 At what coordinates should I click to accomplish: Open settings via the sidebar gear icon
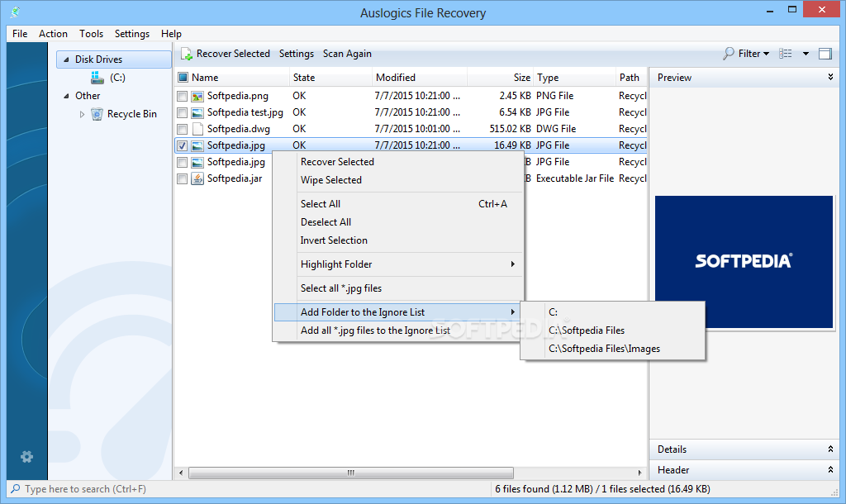26,457
